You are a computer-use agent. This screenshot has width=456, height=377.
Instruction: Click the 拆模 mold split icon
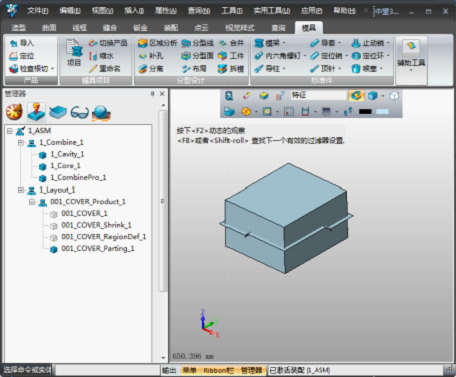pyautogui.click(x=223, y=69)
